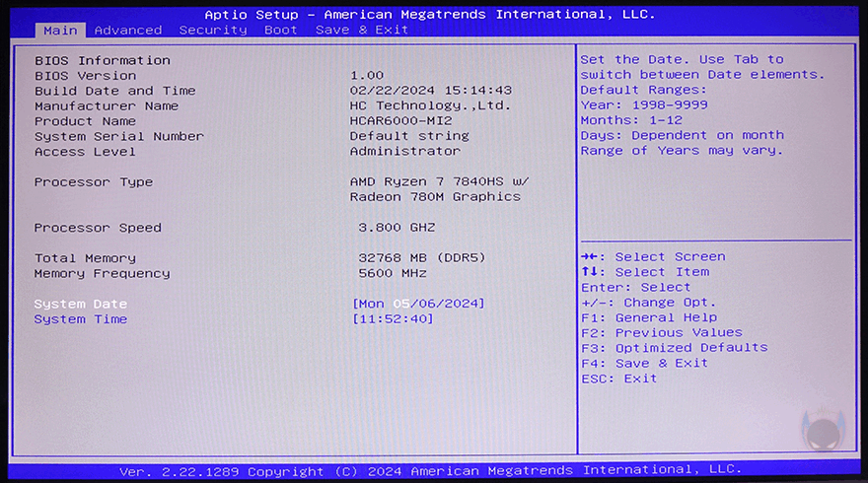Click the Default string serial value
The width and height of the screenshot is (868, 483).
(409, 136)
